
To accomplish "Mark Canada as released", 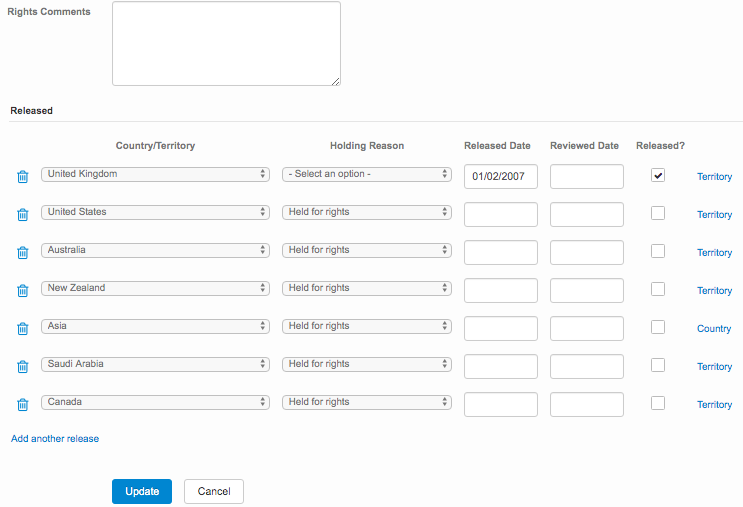I will (x=658, y=403).
